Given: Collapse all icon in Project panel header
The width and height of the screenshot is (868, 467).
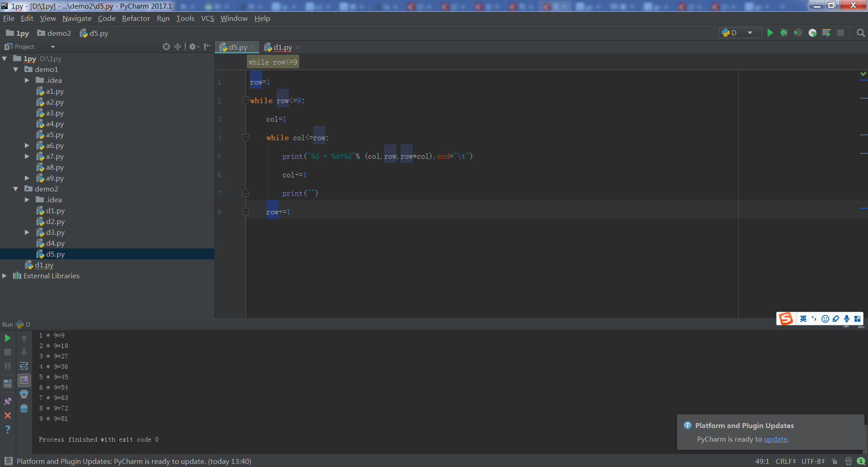Looking at the screenshot, I should click(x=178, y=47).
